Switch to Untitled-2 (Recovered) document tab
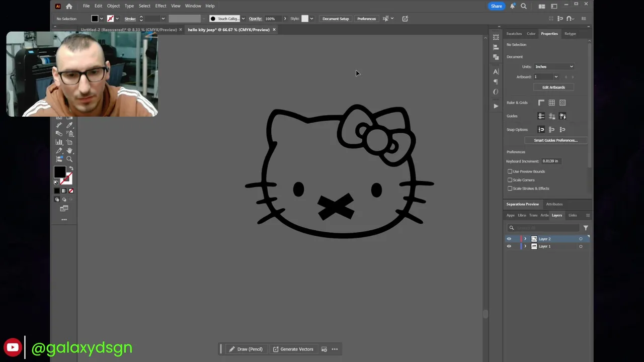 pyautogui.click(x=129, y=30)
